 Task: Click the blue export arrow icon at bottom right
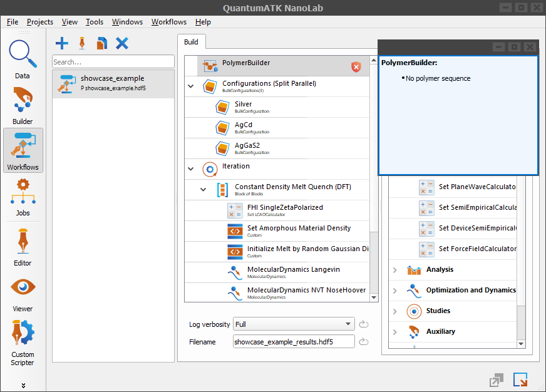tap(520, 379)
